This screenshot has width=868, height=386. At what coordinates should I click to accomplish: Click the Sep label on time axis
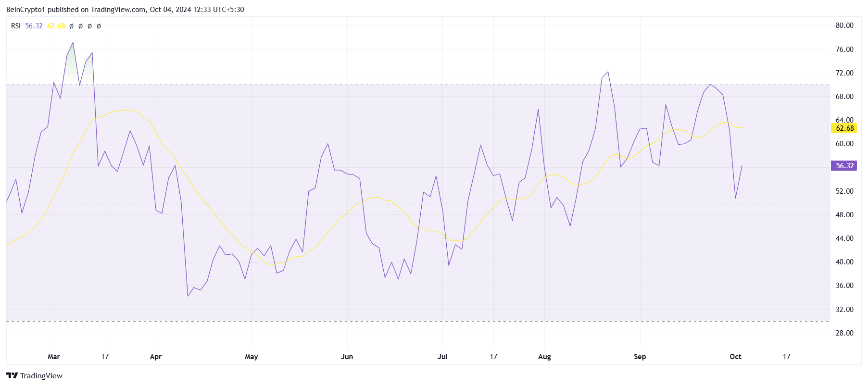[x=640, y=357]
